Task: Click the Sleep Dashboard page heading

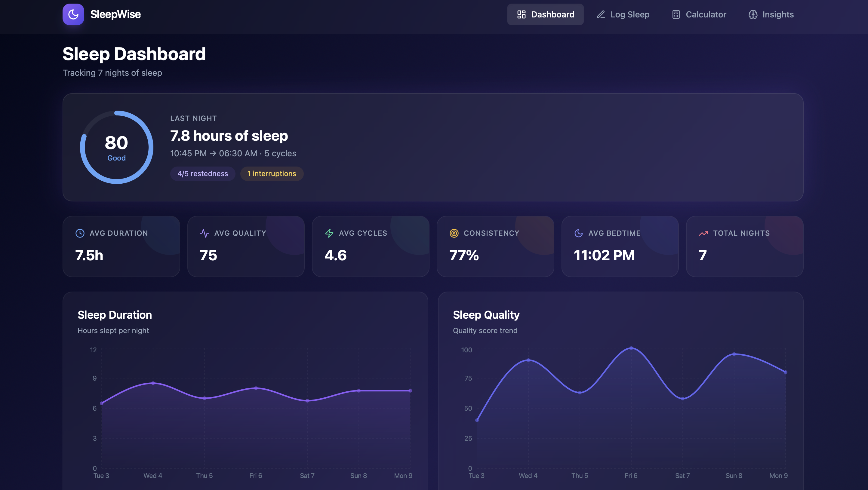Action: [134, 54]
